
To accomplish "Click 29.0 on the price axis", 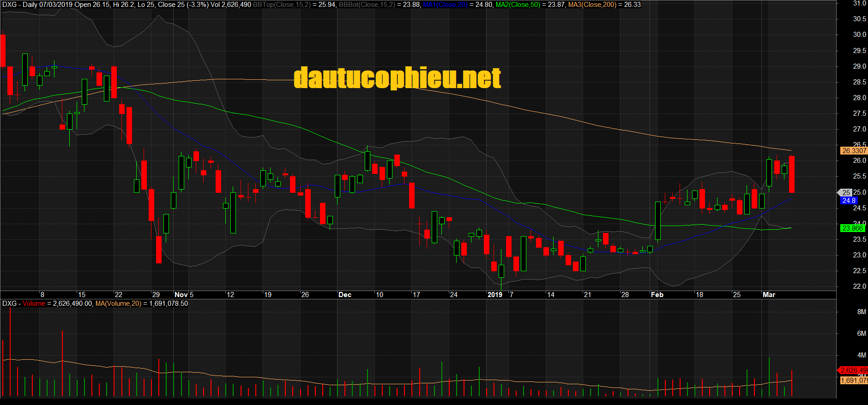I will point(859,66).
